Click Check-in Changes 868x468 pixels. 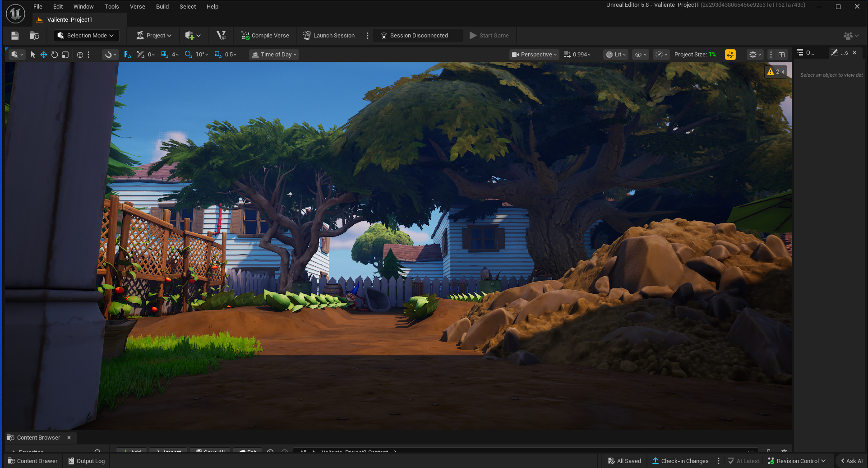pyautogui.click(x=680, y=461)
